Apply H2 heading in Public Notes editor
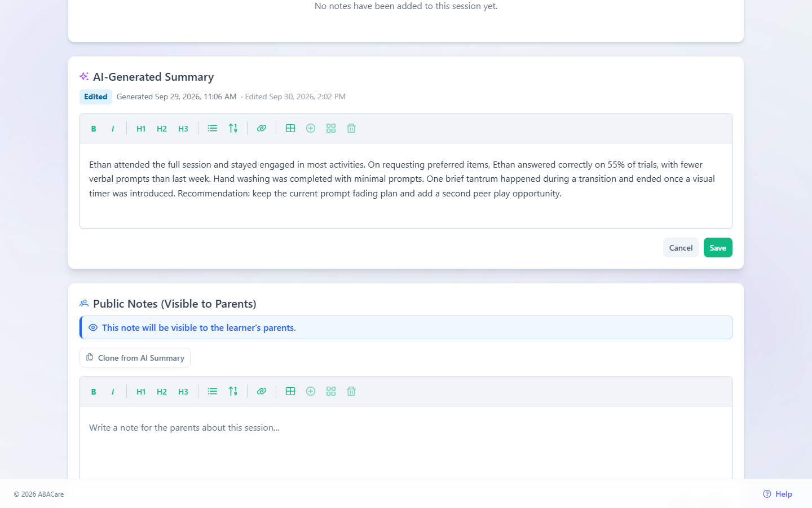 coord(162,392)
